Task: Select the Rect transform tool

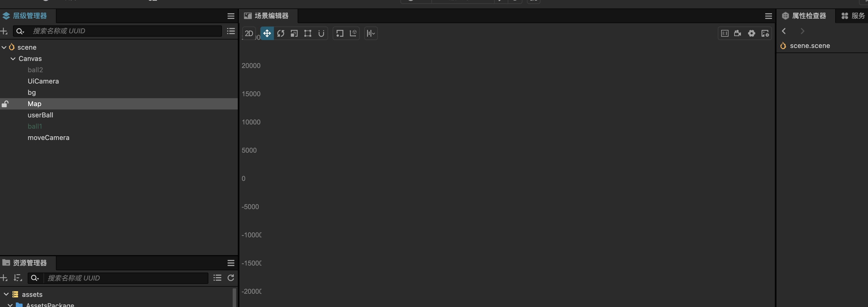Action: pyautogui.click(x=308, y=33)
